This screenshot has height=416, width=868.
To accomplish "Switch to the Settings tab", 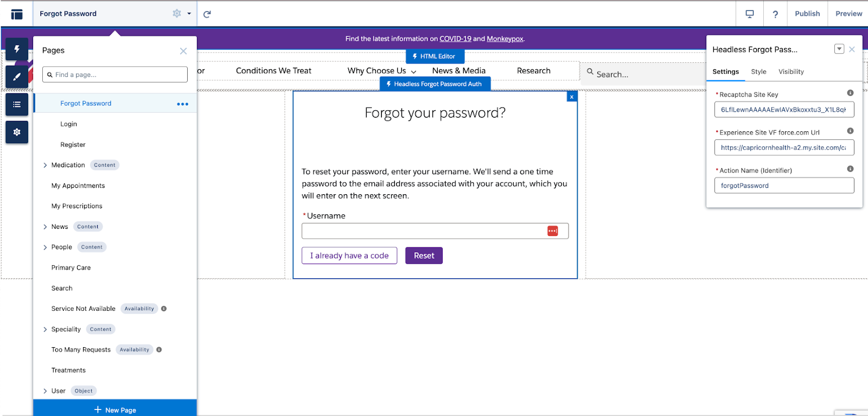I will tap(726, 72).
